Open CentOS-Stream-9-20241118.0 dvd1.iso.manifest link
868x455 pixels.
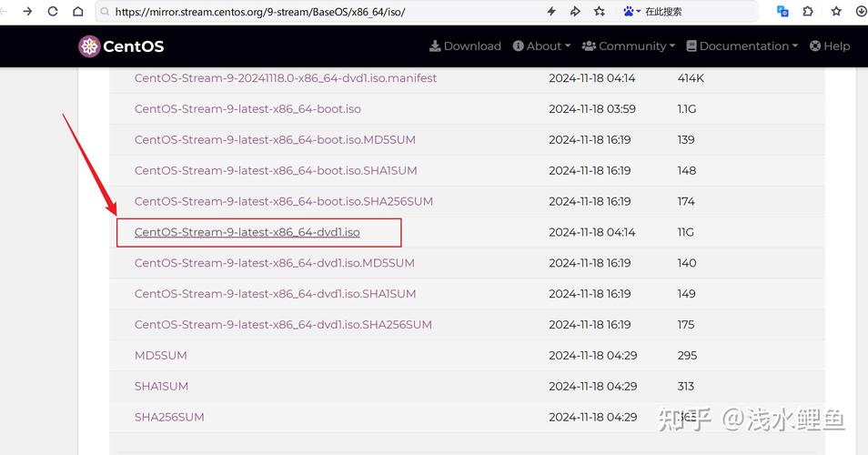click(286, 78)
